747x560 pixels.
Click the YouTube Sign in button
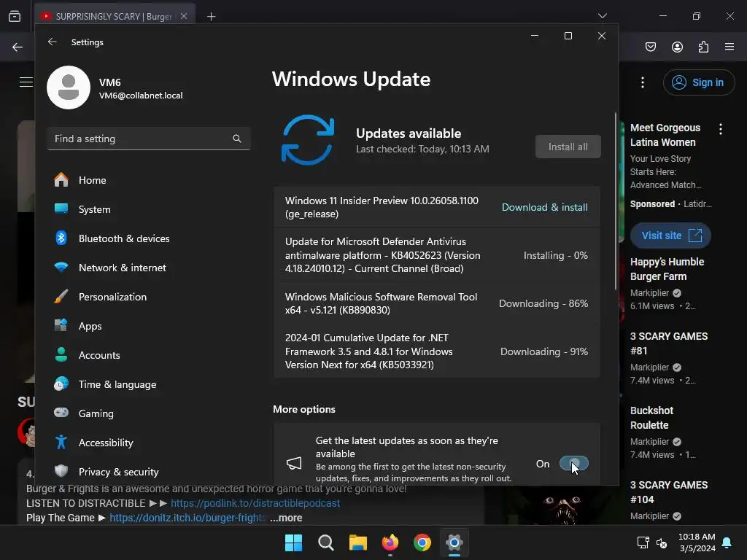[698, 82]
